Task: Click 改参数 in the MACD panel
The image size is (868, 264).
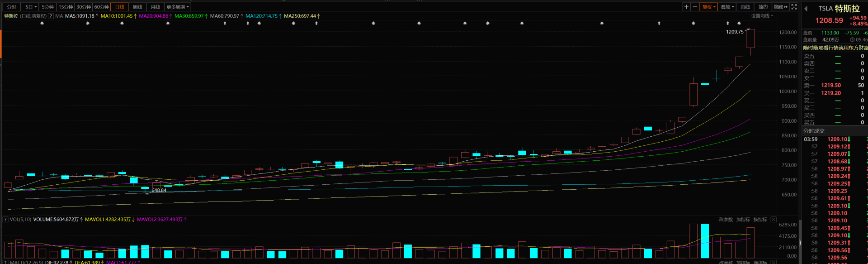Action: pos(726,262)
